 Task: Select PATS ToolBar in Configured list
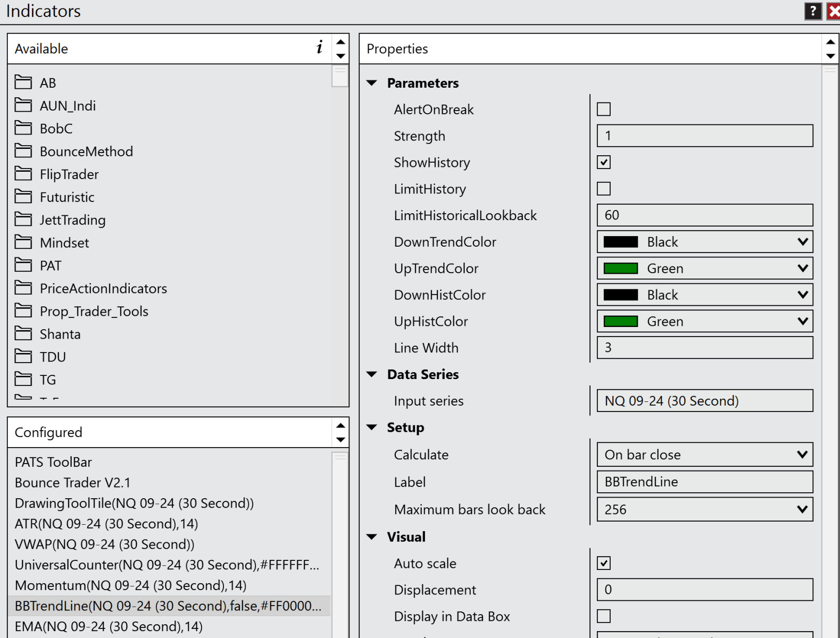click(169, 462)
